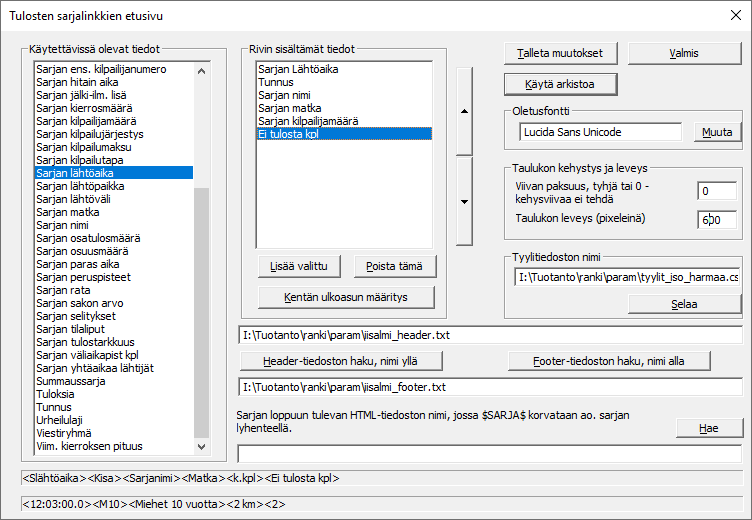Screen dimensions: 752x520
Task: Click Footer-tiedoston haku button
Action: 609,361
